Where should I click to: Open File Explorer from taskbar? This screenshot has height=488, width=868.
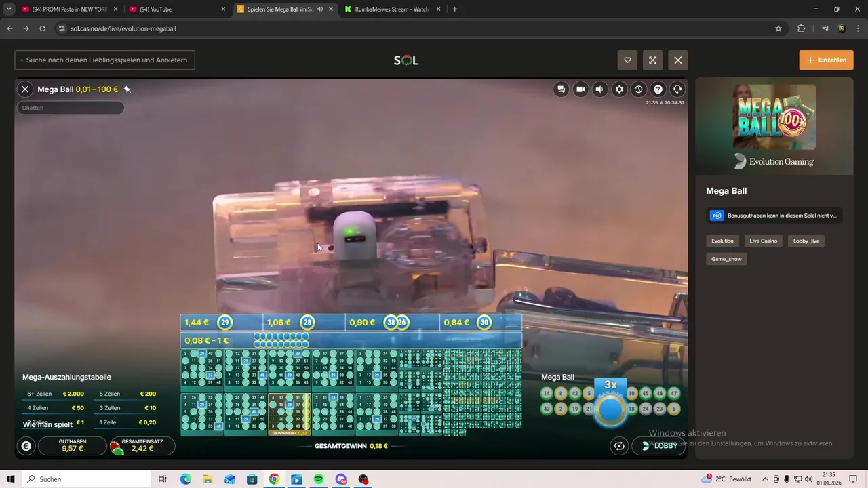click(x=208, y=479)
